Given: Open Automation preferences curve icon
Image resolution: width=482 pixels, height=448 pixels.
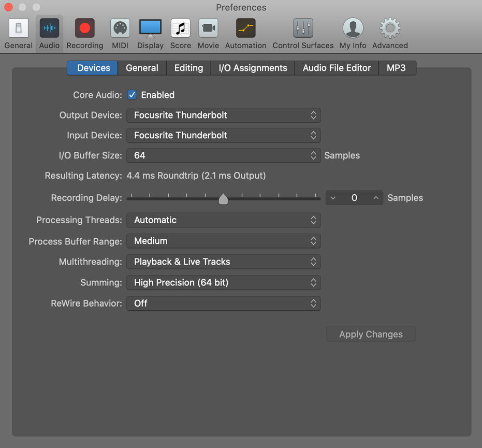Looking at the screenshot, I should (x=245, y=28).
